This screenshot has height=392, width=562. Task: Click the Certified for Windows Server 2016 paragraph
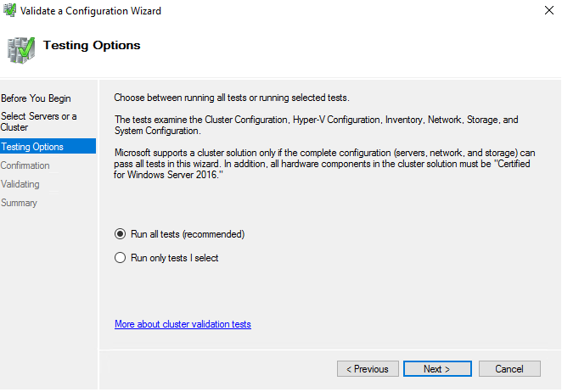pos(324,164)
